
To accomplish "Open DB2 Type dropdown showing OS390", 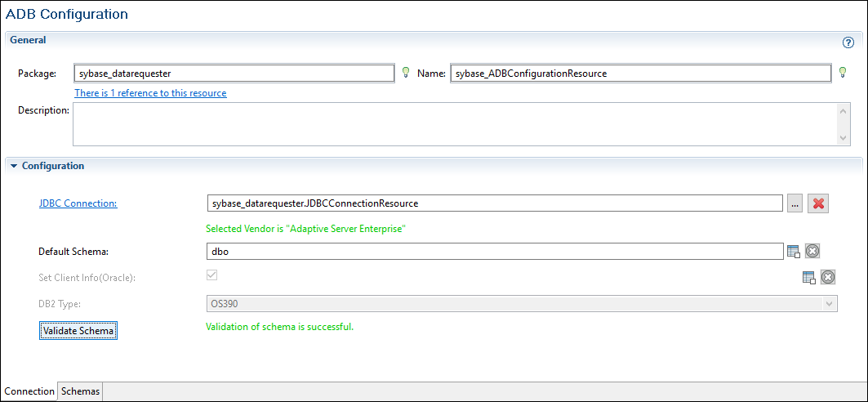I will (522, 303).
